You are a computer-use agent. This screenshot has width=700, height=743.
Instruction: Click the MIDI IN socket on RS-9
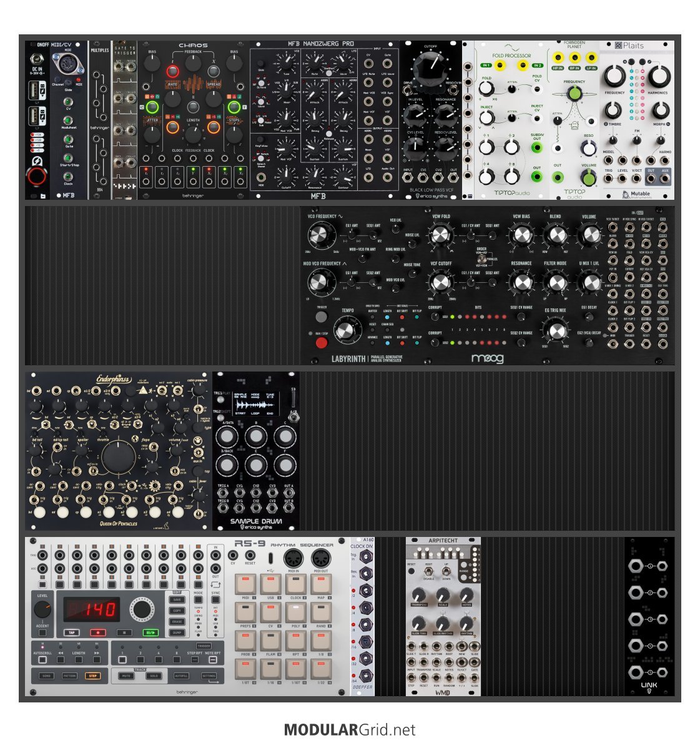click(x=293, y=558)
